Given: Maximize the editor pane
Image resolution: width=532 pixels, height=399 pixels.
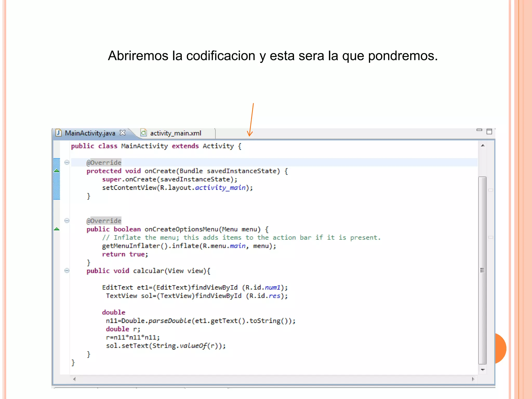Looking at the screenshot, I should click(489, 132).
